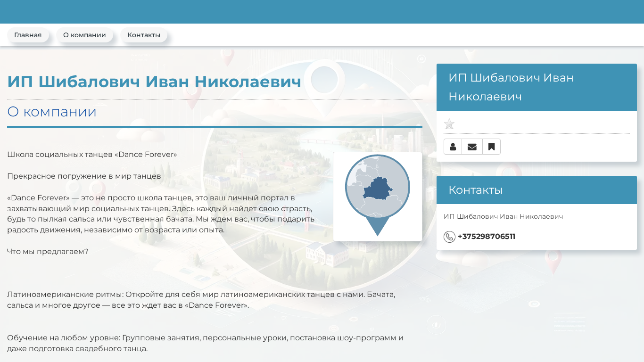Open the Главная navigation tab
Viewport: 644px width, 362px height.
point(28,35)
